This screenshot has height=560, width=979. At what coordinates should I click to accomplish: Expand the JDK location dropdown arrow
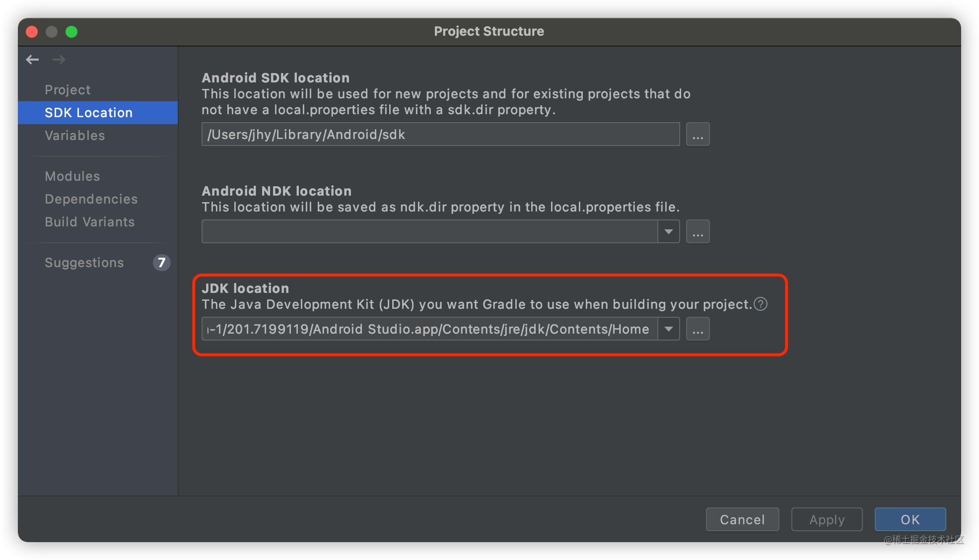point(669,329)
